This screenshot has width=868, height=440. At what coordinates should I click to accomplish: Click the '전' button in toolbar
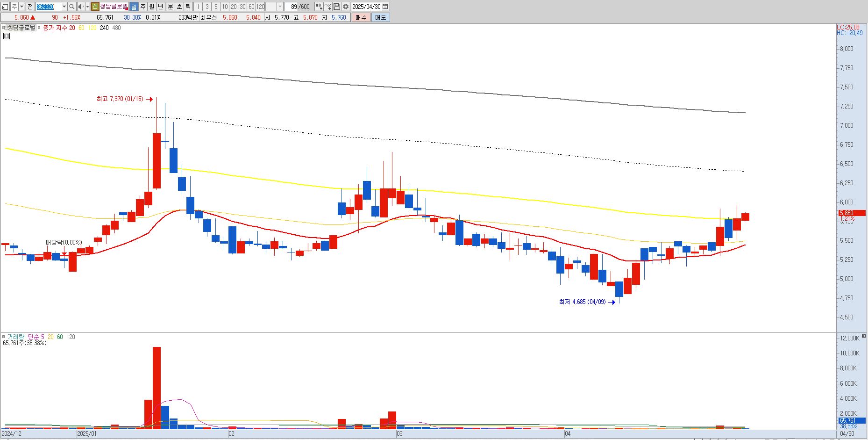pos(30,7)
